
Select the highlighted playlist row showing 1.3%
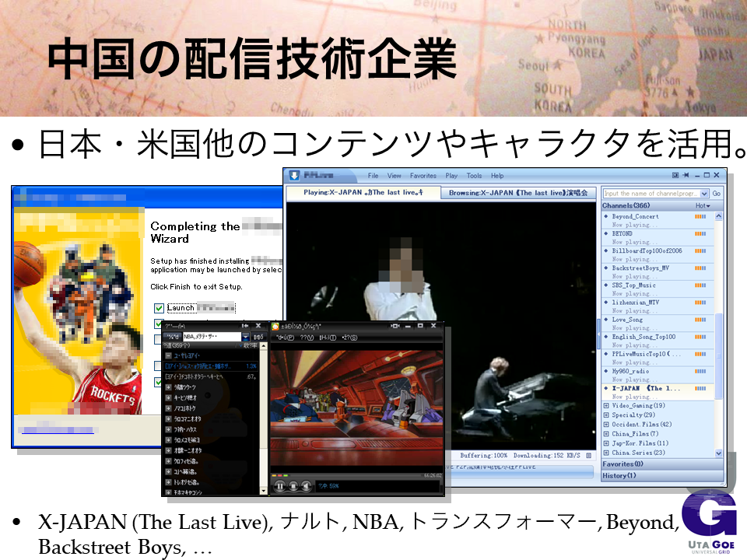[211, 366]
